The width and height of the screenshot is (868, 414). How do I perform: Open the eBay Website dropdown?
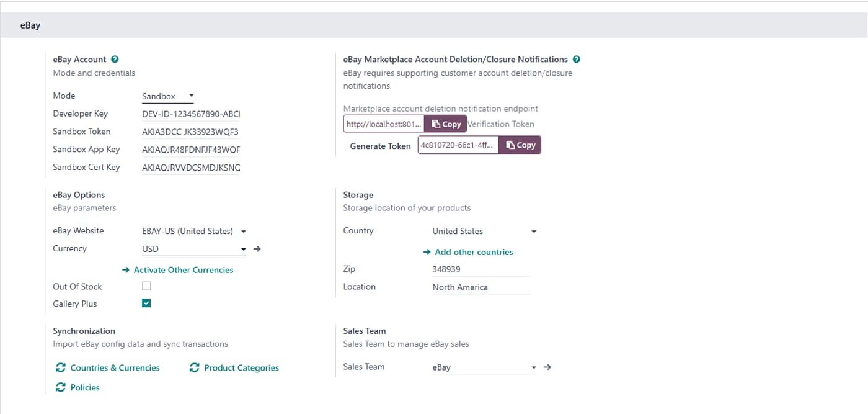[x=193, y=231]
